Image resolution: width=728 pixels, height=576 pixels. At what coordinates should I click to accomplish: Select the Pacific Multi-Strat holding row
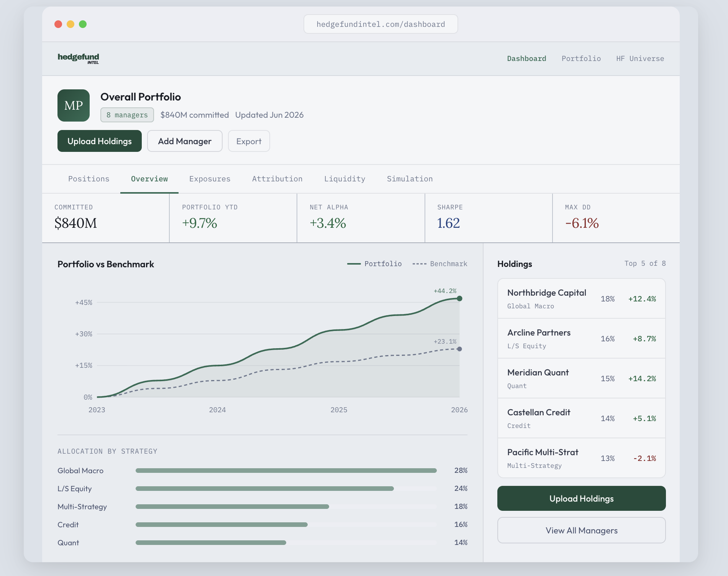[581, 458]
